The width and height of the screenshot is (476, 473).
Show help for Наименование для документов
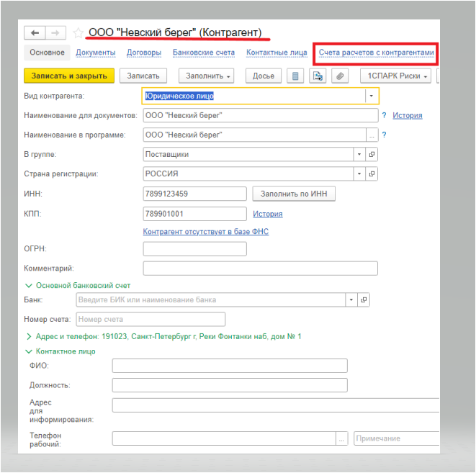[384, 115]
